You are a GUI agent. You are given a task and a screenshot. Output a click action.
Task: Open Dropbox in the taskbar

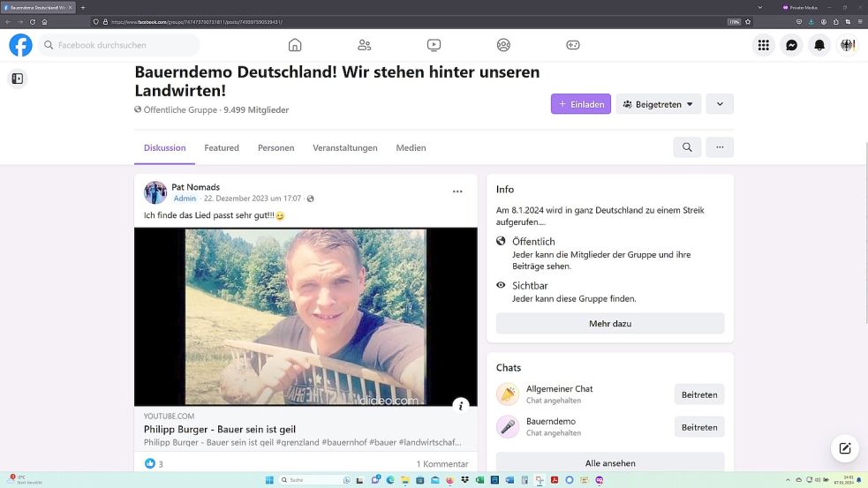(x=464, y=480)
